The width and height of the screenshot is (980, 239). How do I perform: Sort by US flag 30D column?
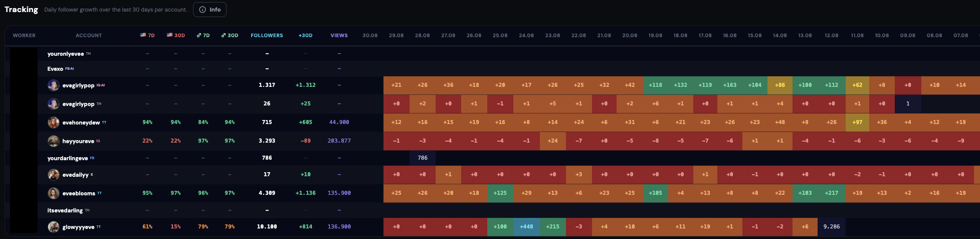click(176, 36)
